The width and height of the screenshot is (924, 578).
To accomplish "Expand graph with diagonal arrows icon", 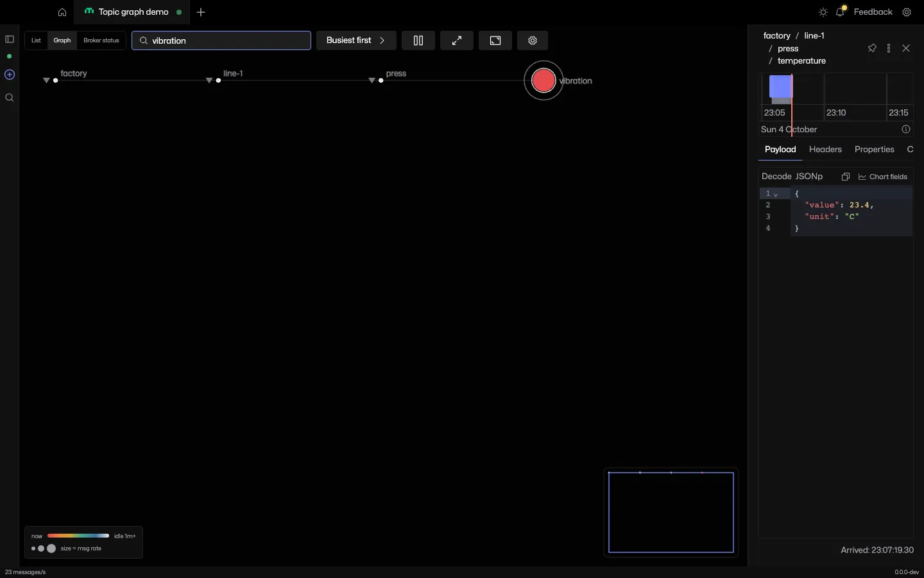I will click(457, 40).
